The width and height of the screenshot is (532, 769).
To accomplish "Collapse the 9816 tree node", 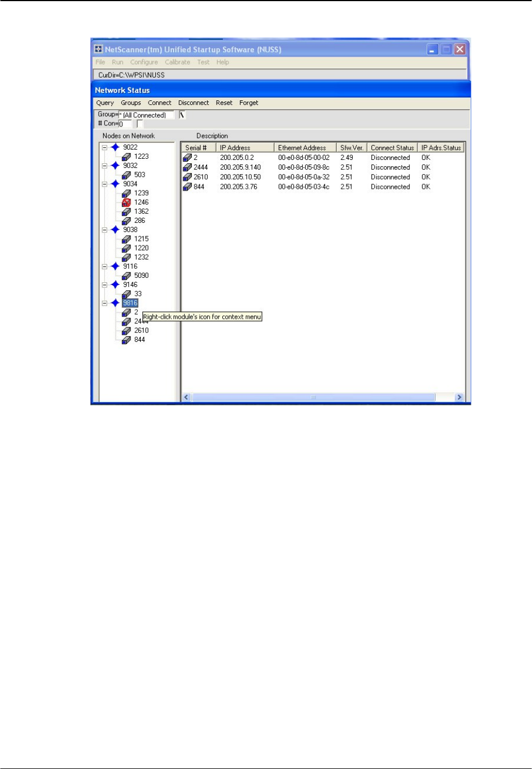I will pyautogui.click(x=104, y=303).
